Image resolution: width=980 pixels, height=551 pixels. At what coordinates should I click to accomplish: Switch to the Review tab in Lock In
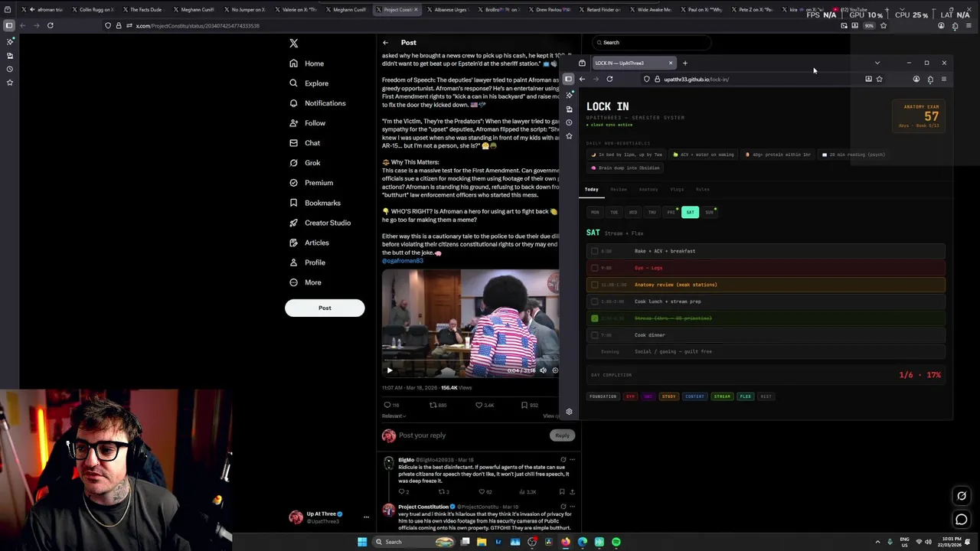click(x=619, y=189)
